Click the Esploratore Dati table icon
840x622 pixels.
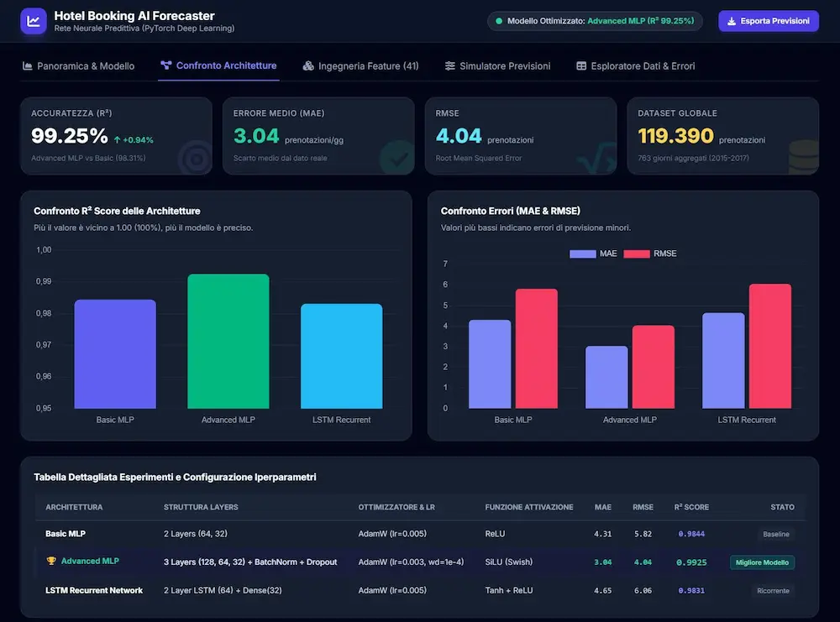[581, 65]
